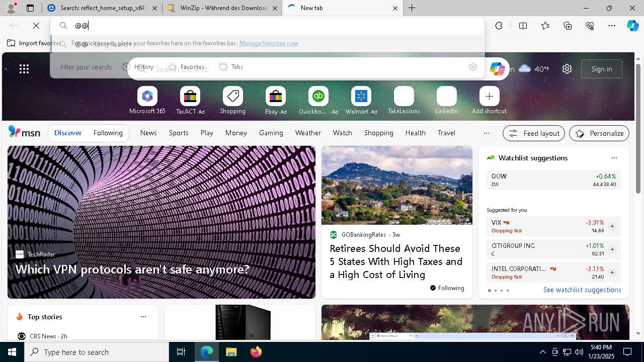
Task: Open the News category
Action: (148, 133)
